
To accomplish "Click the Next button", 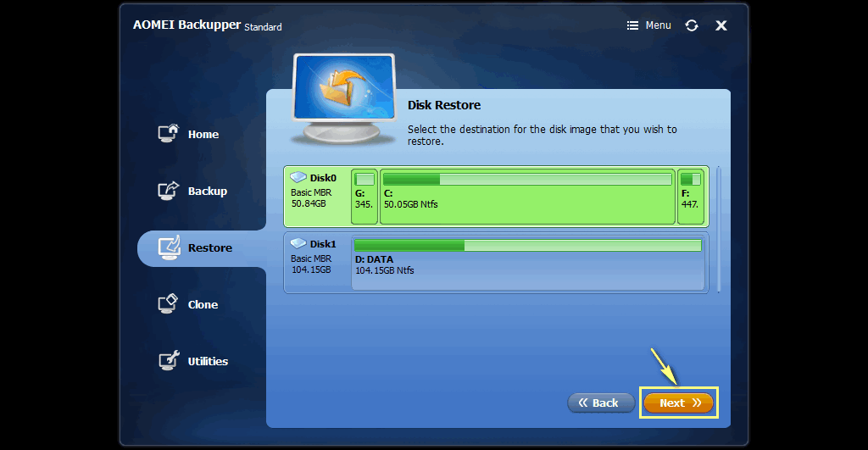I will click(679, 403).
